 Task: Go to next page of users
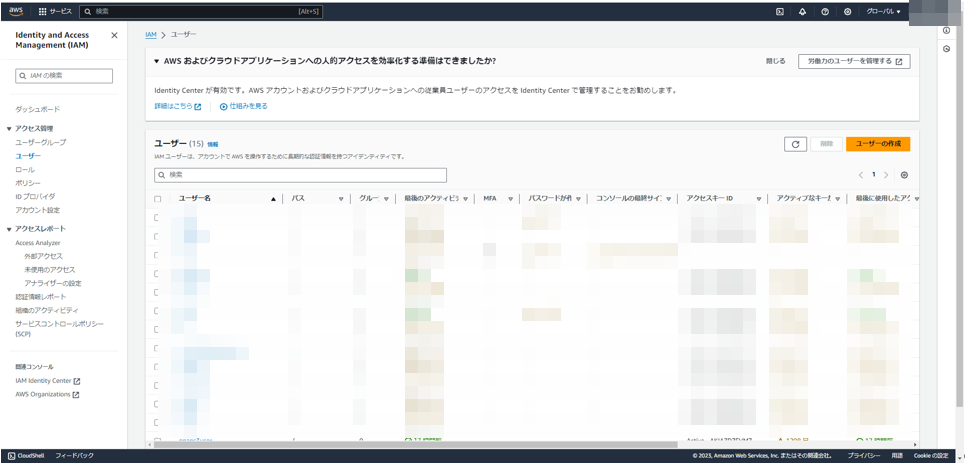(x=886, y=175)
